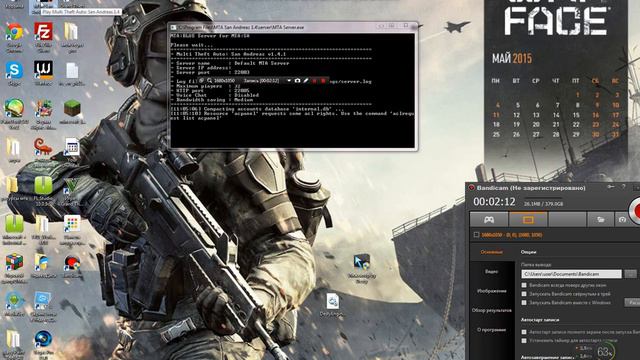Viewport: 640px width, 360px height.
Task: Launch the FileZilla desktop shortcut
Action: 43,32
